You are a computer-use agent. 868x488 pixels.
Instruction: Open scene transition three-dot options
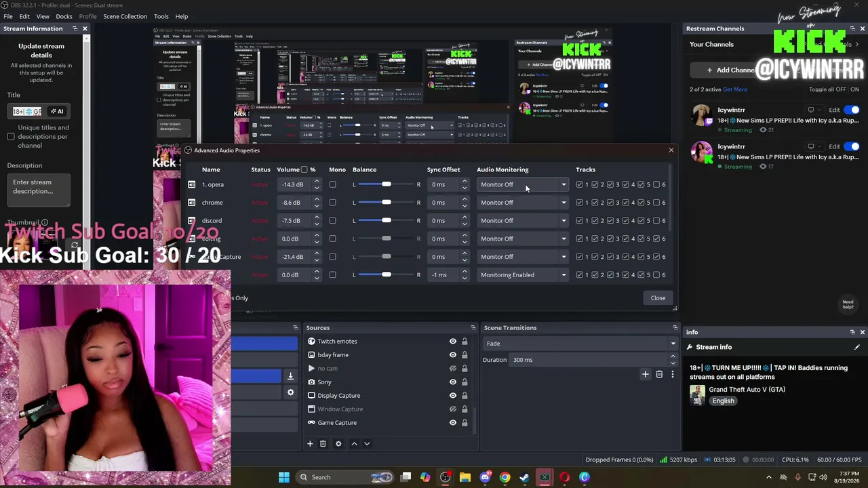(673, 374)
